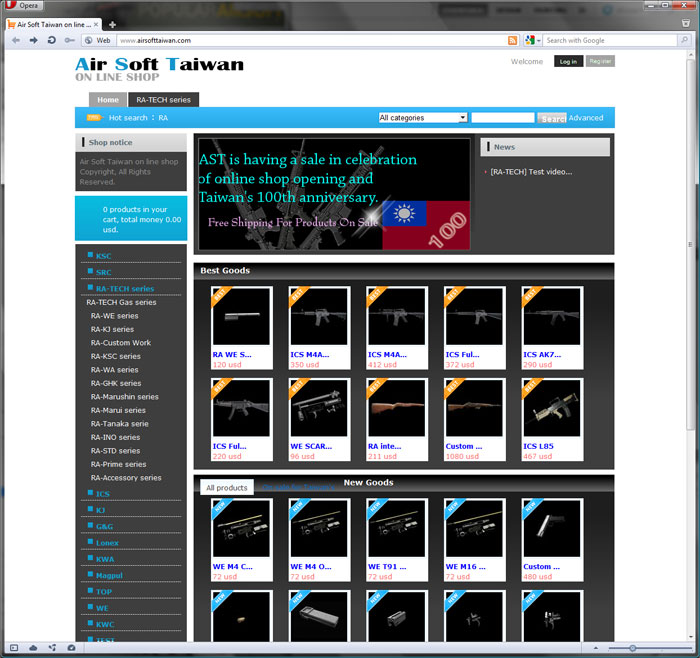The width and height of the screenshot is (700, 658).
Task: Open RA-Custom Work subcategory
Action: [121, 343]
